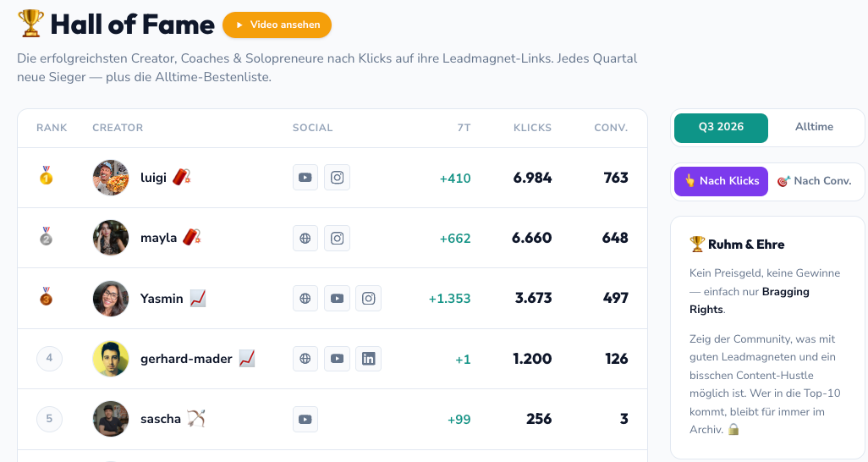The image size is (868, 462).
Task: Switch to the Alltime tab
Action: pyautogui.click(x=814, y=127)
